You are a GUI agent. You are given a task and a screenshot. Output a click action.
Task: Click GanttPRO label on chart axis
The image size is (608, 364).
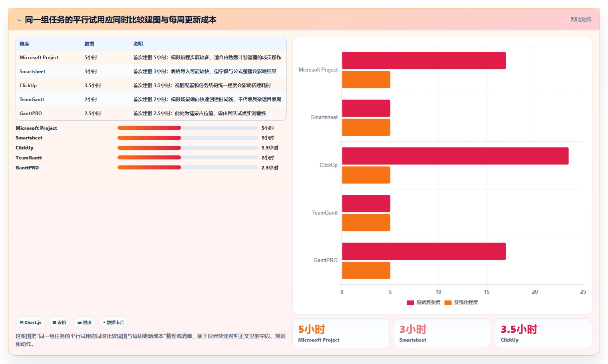325,260
